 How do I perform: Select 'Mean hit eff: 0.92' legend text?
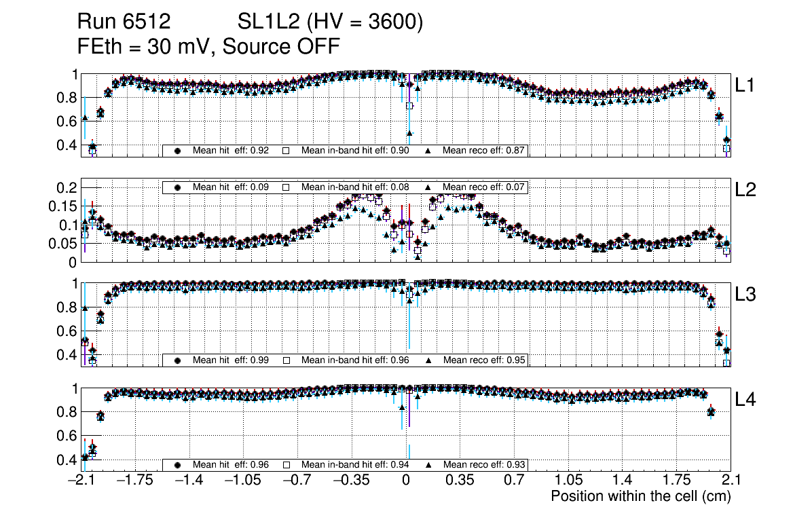(232, 151)
